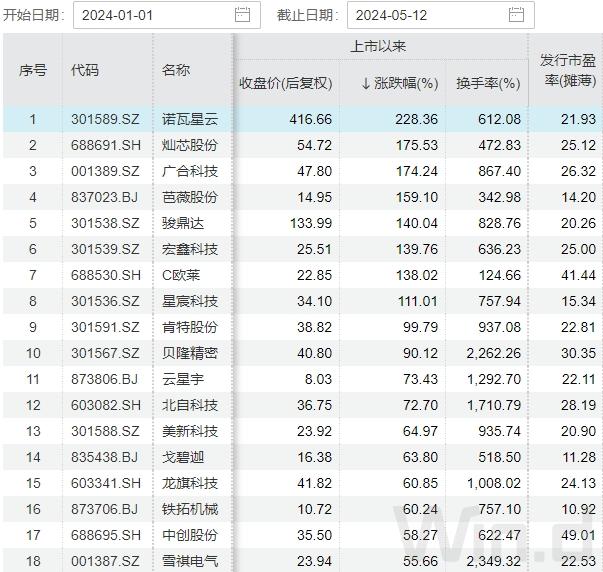Click closing price value 133.99

tap(311, 223)
